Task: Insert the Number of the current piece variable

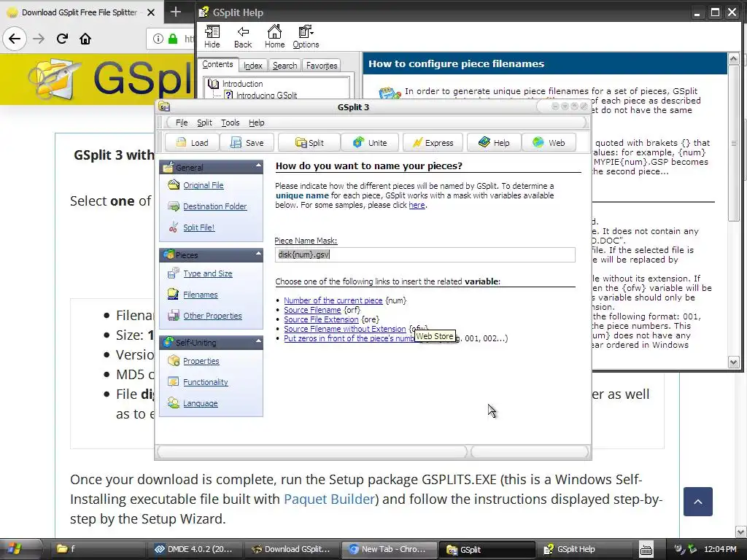Action: [333, 300]
